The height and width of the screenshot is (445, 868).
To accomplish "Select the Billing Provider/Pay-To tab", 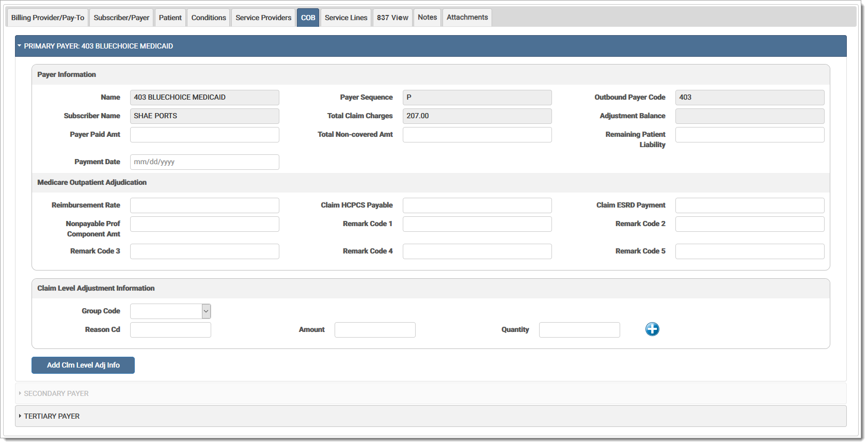I will [x=48, y=18].
